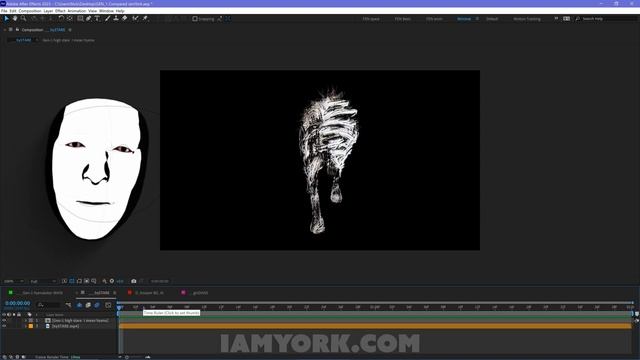
Task: Open the magnification ratio dropdown in viewer
Action: point(14,281)
